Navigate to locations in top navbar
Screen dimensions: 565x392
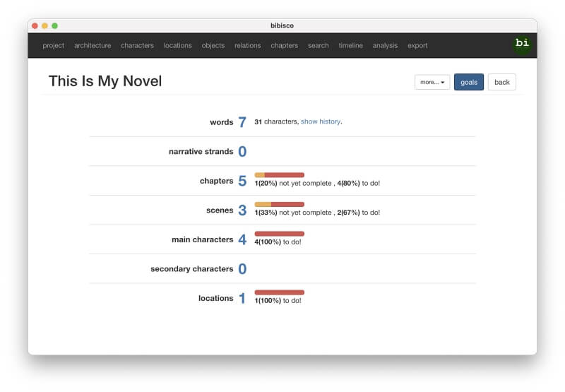point(178,45)
